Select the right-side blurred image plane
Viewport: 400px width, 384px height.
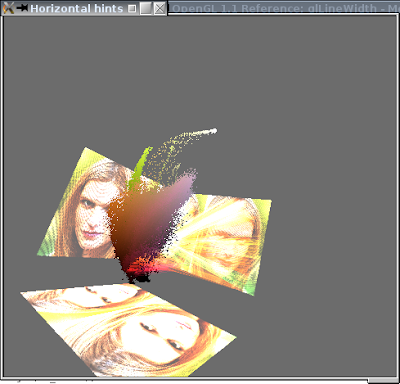tap(227, 240)
